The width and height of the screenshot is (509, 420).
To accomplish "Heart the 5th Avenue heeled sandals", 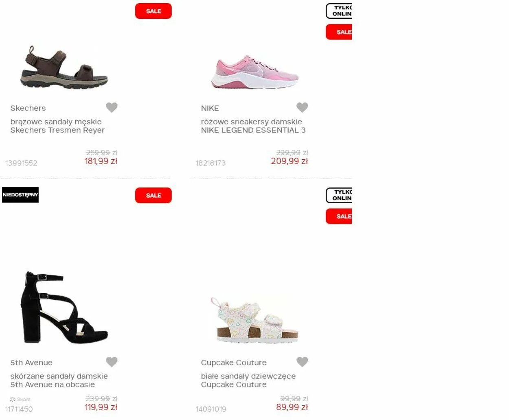I will point(112,362).
